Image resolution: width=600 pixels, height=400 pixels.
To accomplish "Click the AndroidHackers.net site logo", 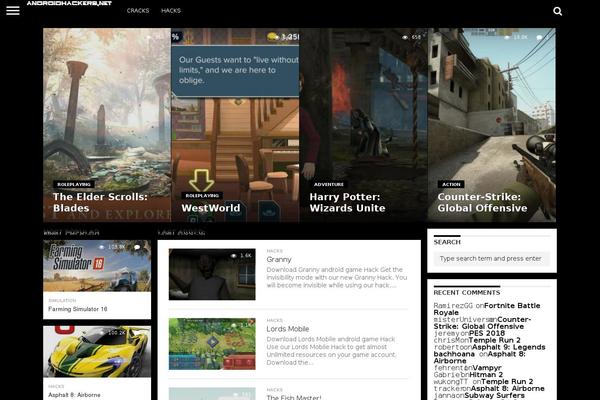I will click(69, 3).
